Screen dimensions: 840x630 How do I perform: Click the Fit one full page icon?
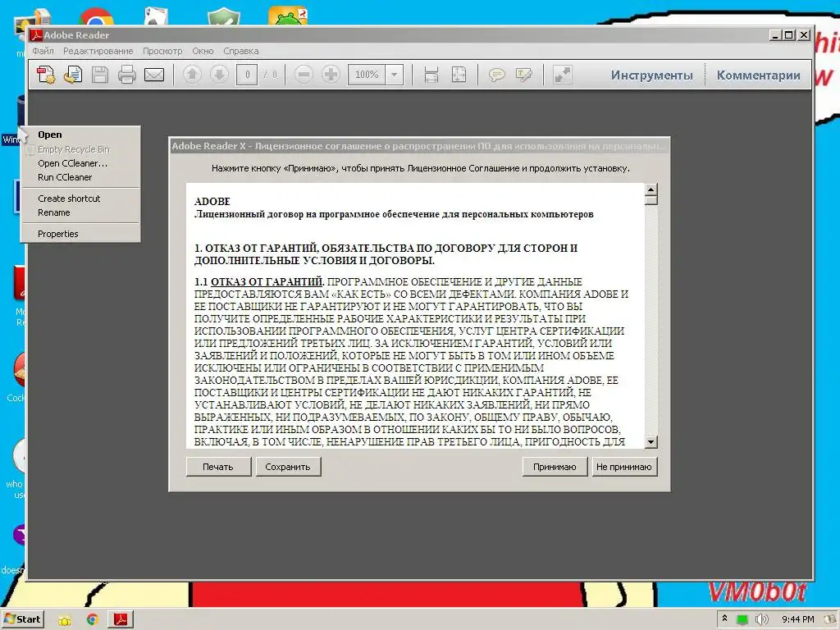coord(459,75)
